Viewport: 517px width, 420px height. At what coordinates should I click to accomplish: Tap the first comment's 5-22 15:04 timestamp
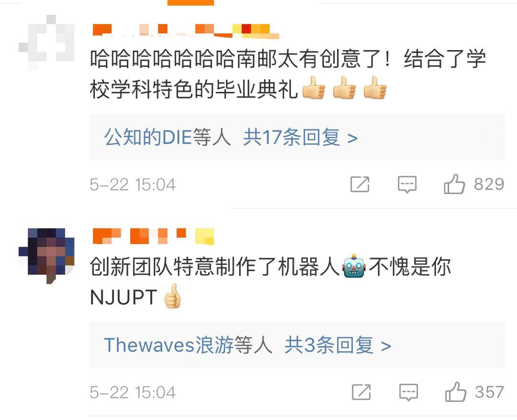[133, 185]
